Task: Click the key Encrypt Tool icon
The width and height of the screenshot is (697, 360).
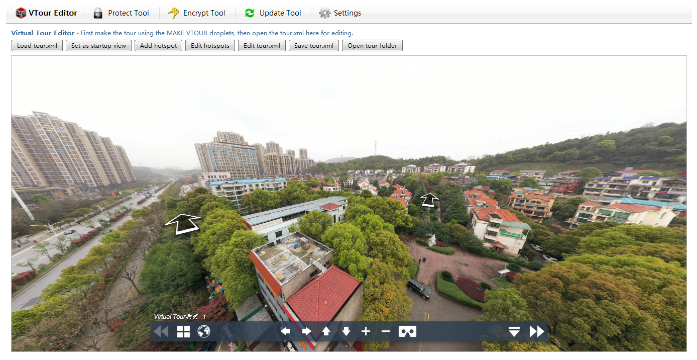Action: (x=173, y=13)
